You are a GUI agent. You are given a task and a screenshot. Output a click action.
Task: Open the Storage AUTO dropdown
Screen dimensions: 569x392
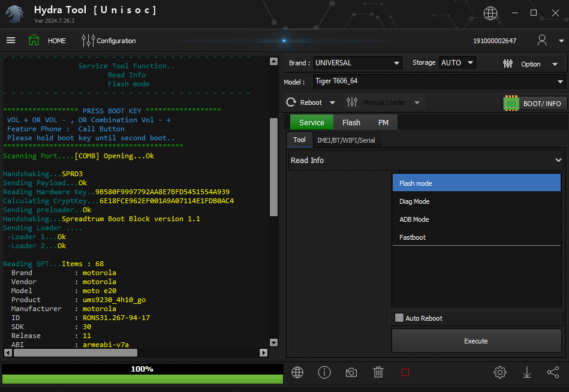click(x=457, y=63)
